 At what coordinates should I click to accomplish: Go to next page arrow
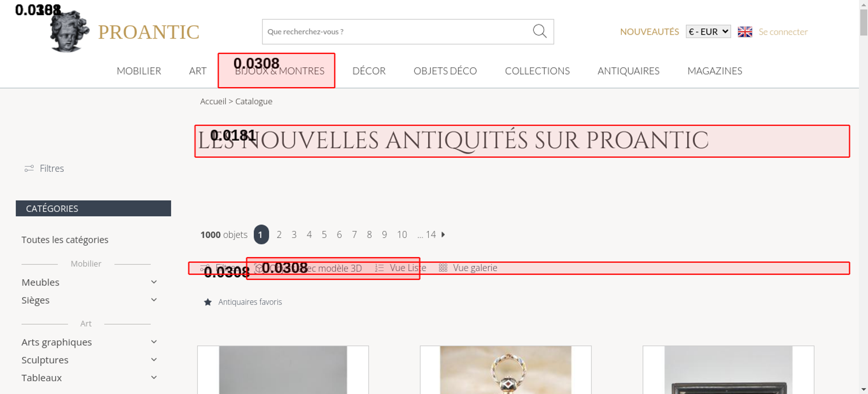click(443, 235)
